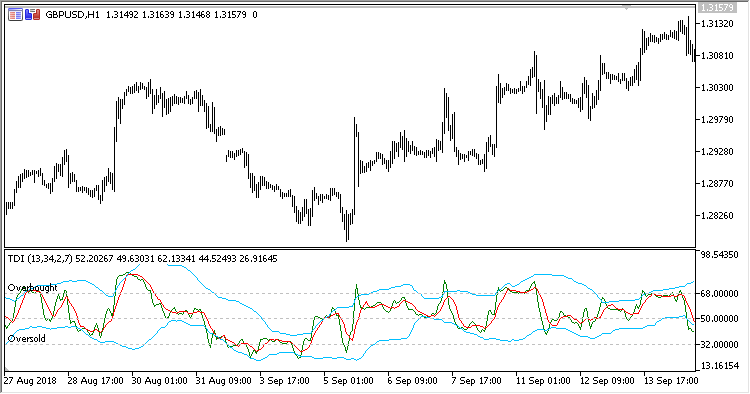Screen dimensions: 750x394
Task: Click the Oversold level label
Action: pos(27,339)
